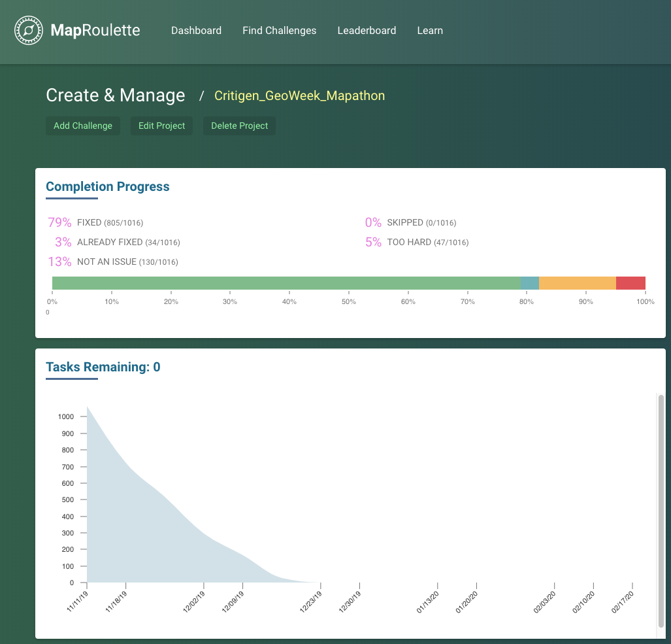Click the green Fixed segment of progress bar
Viewport: 671px width, 644px height.
[286, 283]
